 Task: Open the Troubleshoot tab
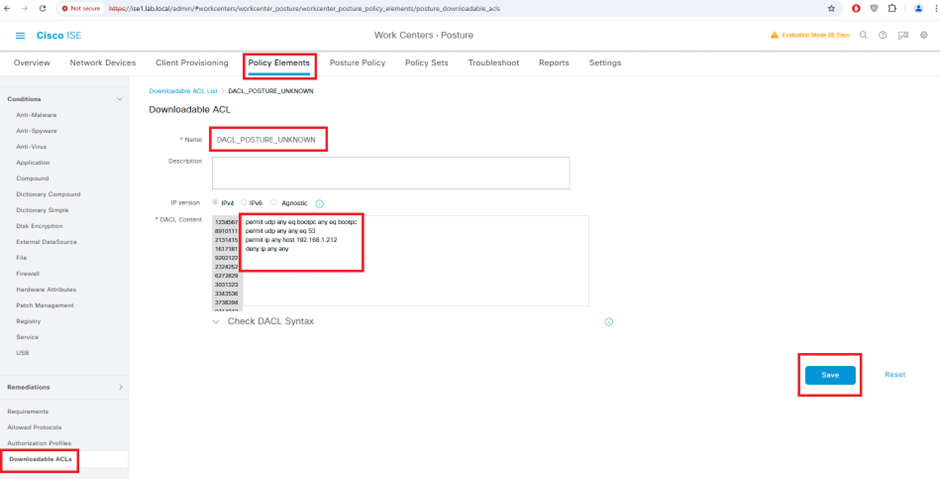(x=493, y=63)
